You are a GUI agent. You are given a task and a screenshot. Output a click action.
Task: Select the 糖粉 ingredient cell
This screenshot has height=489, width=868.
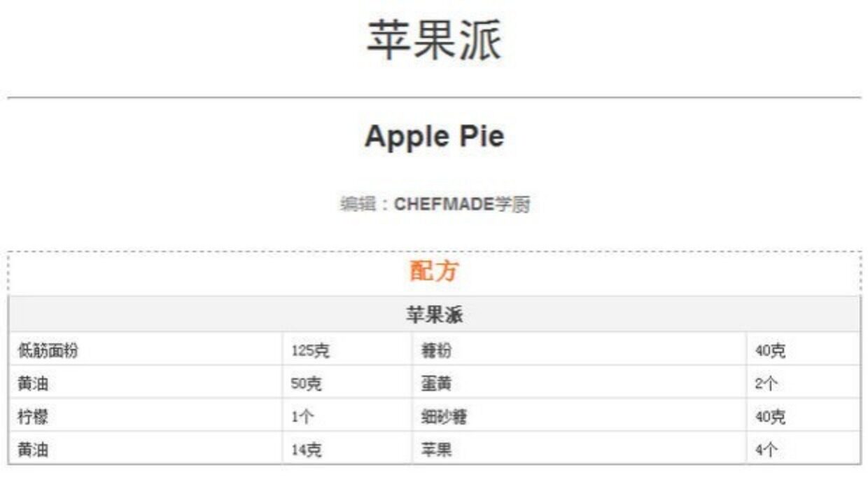(436, 351)
